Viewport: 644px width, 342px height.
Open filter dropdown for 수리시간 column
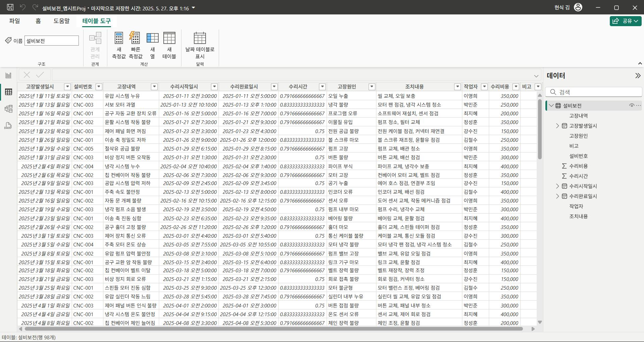pyautogui.click(x=322, y=87)
